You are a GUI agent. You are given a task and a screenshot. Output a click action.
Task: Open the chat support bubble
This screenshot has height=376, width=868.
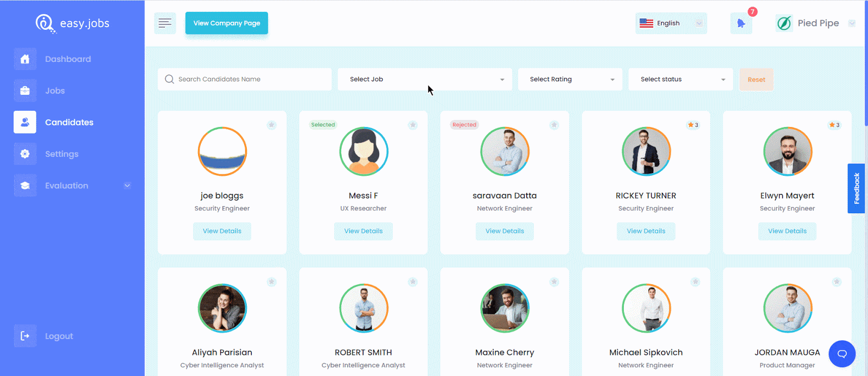[842, 354]
